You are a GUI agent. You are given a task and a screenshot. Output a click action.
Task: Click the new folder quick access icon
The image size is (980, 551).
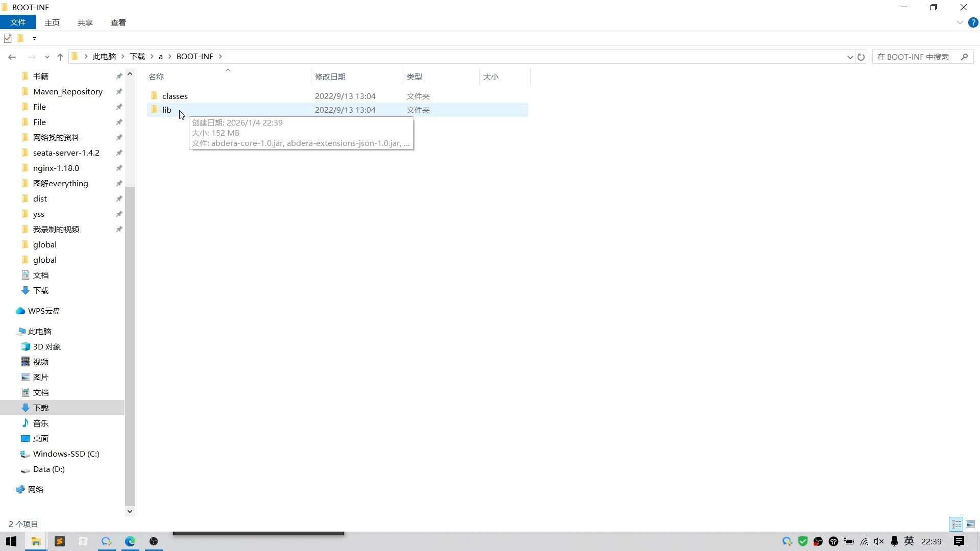click(x=20, y=38)
